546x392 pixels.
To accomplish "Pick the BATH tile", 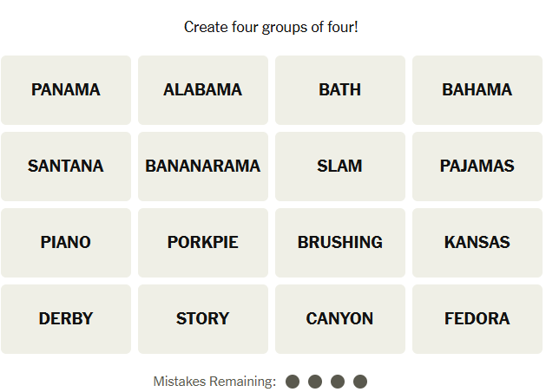I will pos(340,90).
